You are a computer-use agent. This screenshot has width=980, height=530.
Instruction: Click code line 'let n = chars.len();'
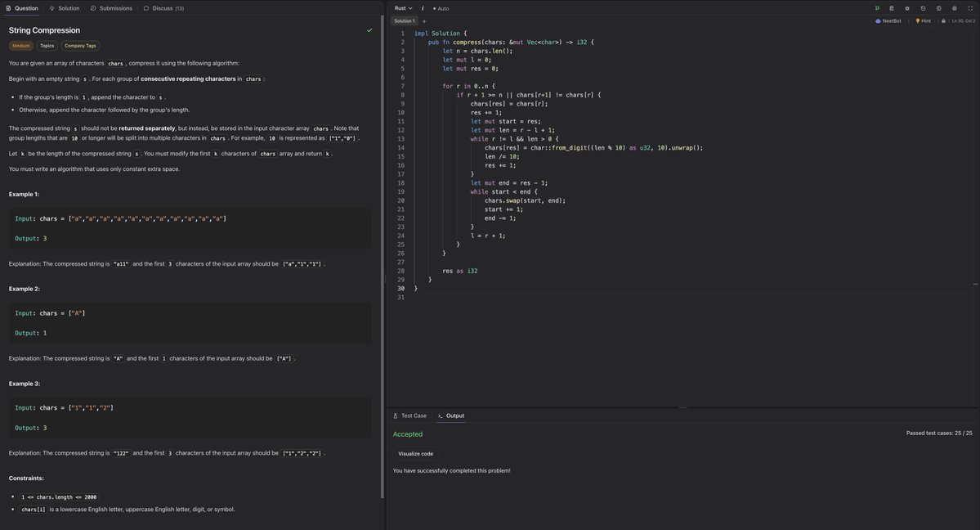click(477, 51)
